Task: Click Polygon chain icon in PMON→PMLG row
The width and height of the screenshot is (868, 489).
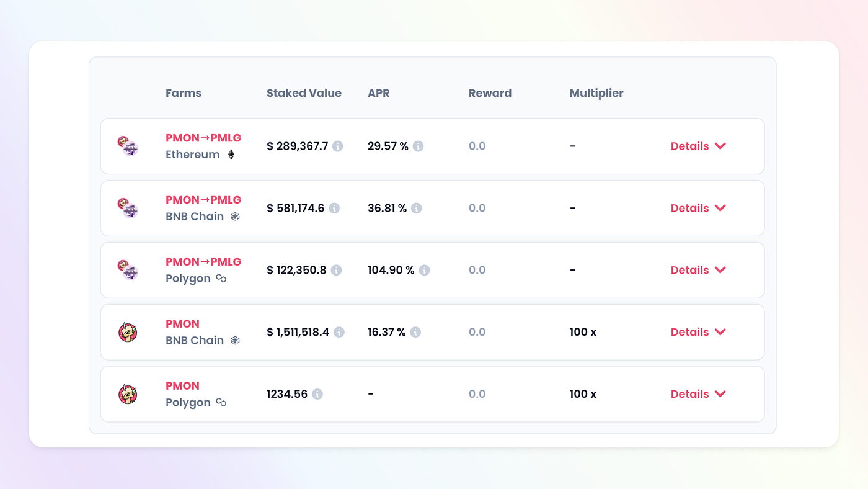Action: 221,279
